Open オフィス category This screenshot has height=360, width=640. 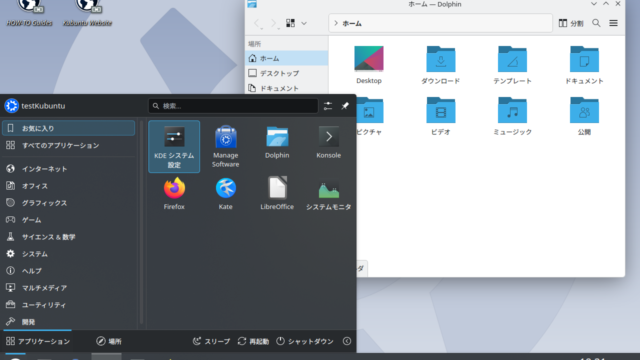point(69,186)
